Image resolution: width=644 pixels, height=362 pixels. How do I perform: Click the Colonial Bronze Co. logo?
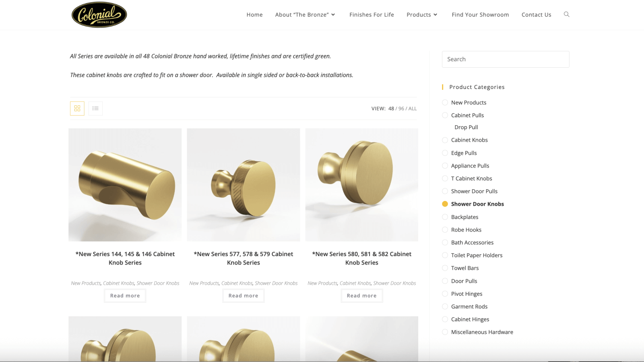coord(99,15)
